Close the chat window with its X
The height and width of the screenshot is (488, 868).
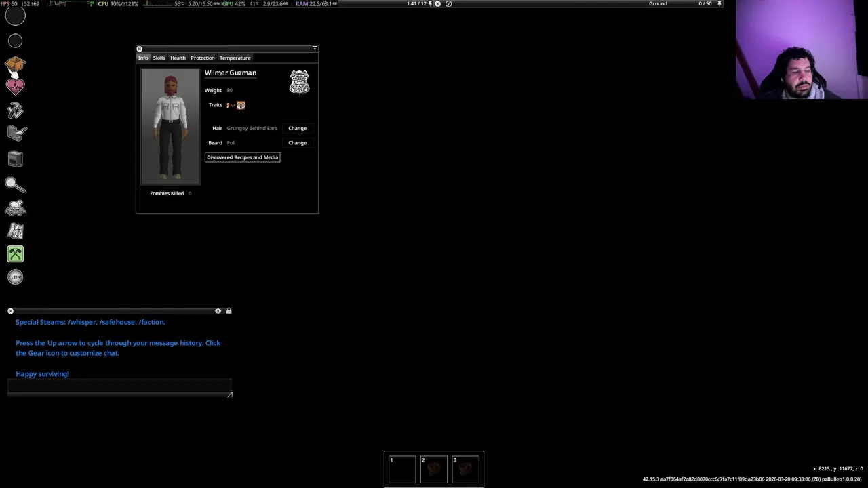coord(10,311)
